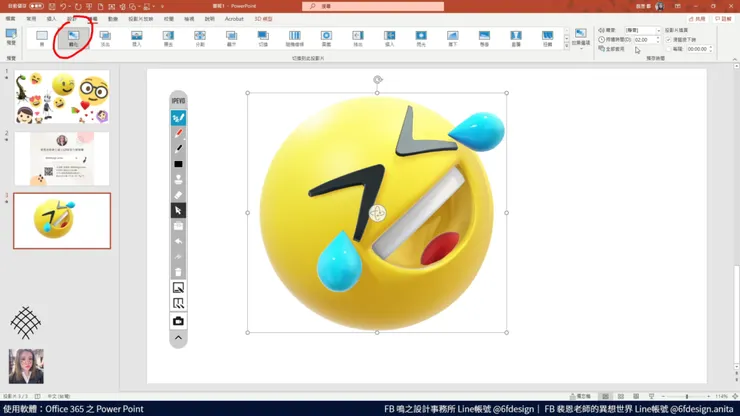Click the Notes button in status bar
The width and height of the screenshot is (740, 416).
(580, 396)
